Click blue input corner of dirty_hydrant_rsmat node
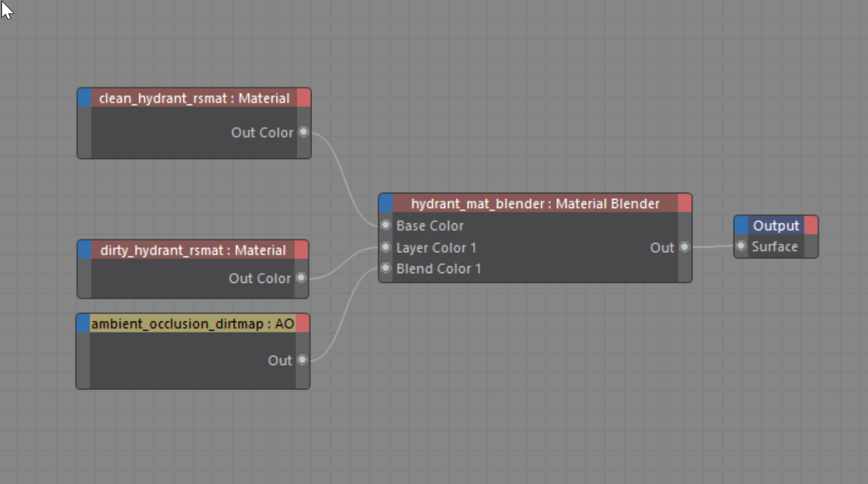The width and height of the screenshot is (868, 484). (85, 250)
